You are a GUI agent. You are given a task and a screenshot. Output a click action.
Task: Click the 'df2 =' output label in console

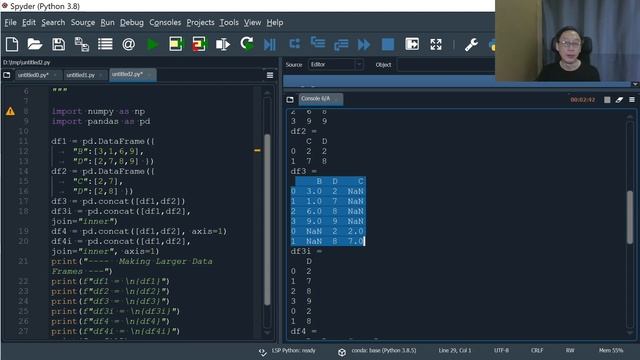304,131
